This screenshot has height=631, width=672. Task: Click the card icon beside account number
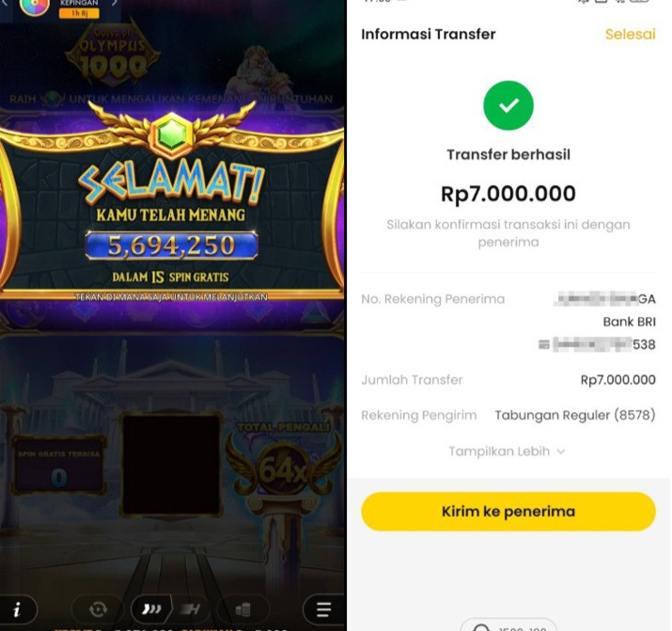pyautogui.click(x=544, y=344)
